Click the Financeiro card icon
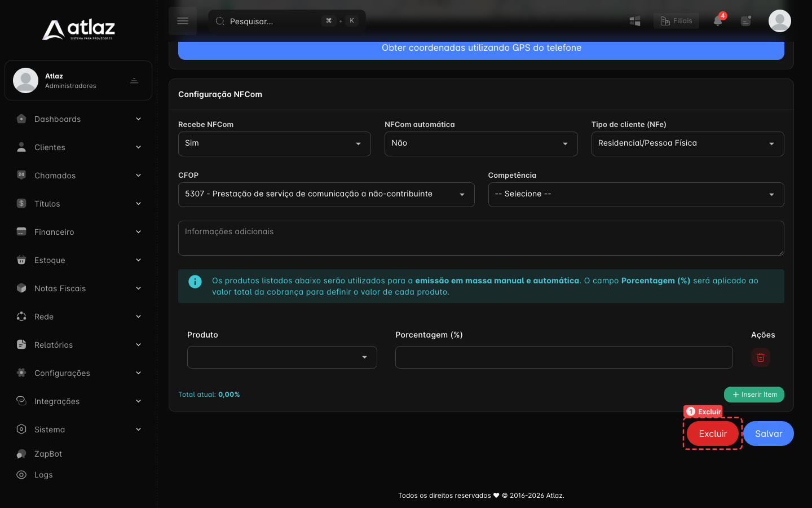The width and height of the screenshot is (812, 508). point(21,232)
